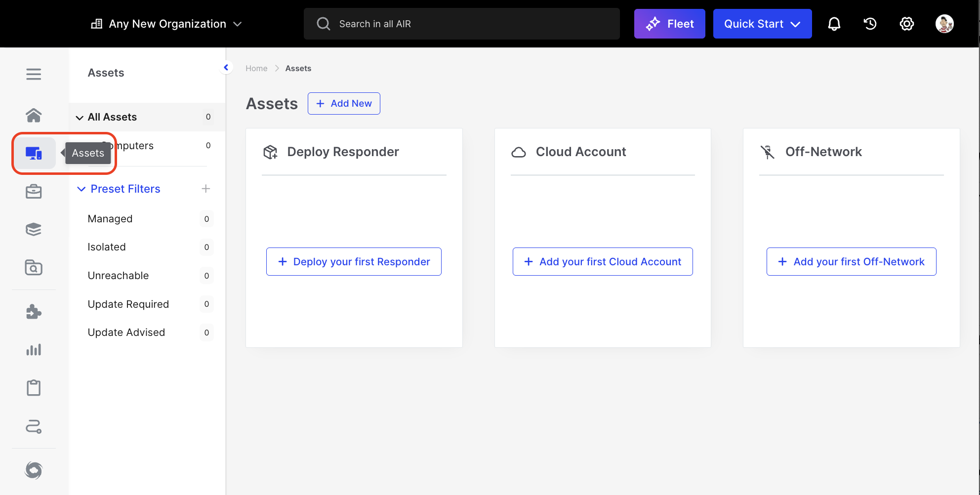The height and width of the screenshot is (495, 980).
Task: Open the Assets sidebar icon
Action: [x=34, y=153]
